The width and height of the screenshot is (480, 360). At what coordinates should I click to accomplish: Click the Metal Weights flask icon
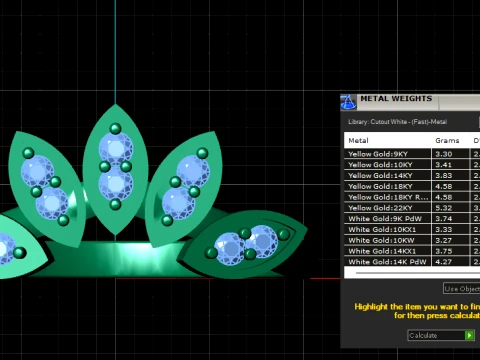pyautogui.click(x=348, y=102)
